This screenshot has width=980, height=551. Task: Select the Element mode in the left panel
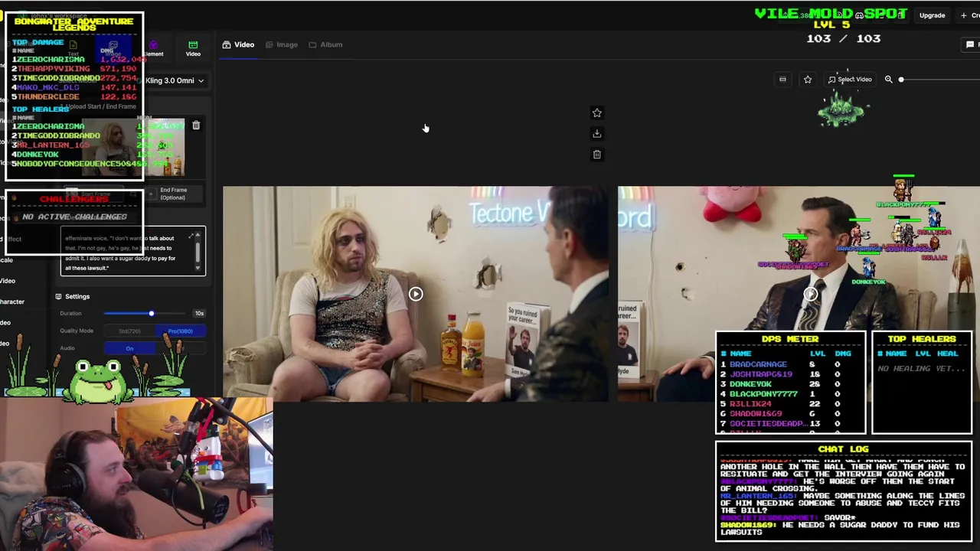point(153,48)
